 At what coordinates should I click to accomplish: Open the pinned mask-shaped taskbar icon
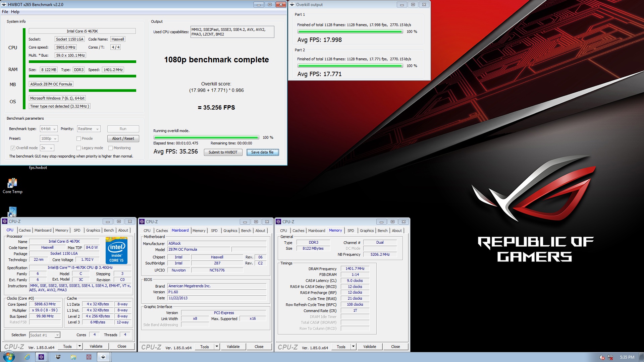58,357
